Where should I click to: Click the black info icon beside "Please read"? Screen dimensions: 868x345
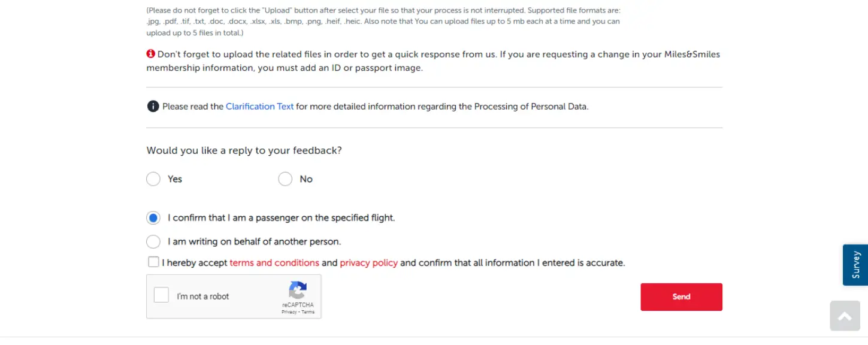pos(153,107)
